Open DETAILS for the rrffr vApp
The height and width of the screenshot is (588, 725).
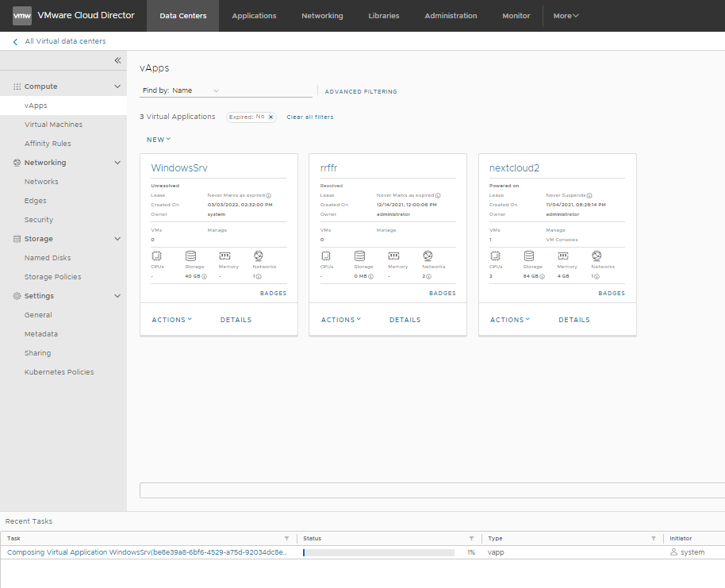pyautogui.click(x=405, y=320)
